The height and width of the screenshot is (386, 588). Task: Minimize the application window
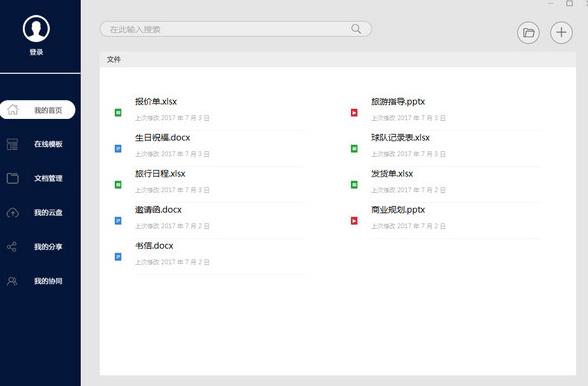point(550,3)
